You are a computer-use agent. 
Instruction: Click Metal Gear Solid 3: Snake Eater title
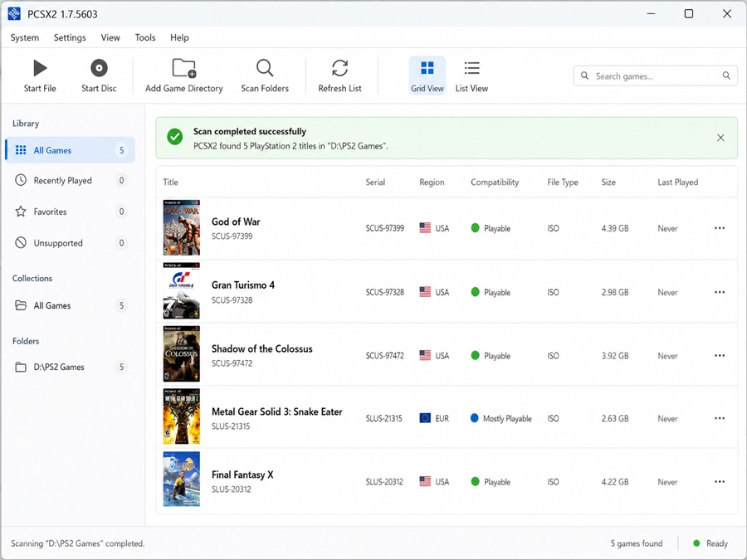[x=276, y=411]
